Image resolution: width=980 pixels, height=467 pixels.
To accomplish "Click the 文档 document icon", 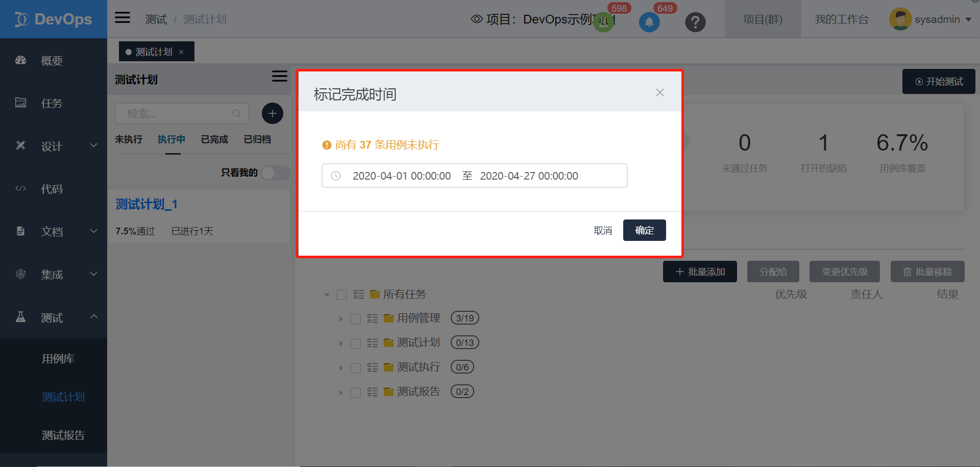I will click(21, 231).
